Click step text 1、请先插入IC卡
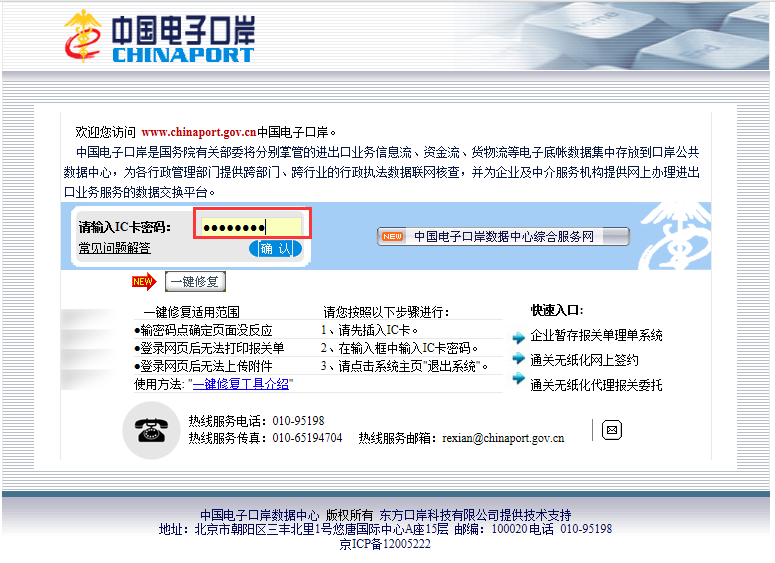Viewport: 775px width, 563px height. pos(370,330)
